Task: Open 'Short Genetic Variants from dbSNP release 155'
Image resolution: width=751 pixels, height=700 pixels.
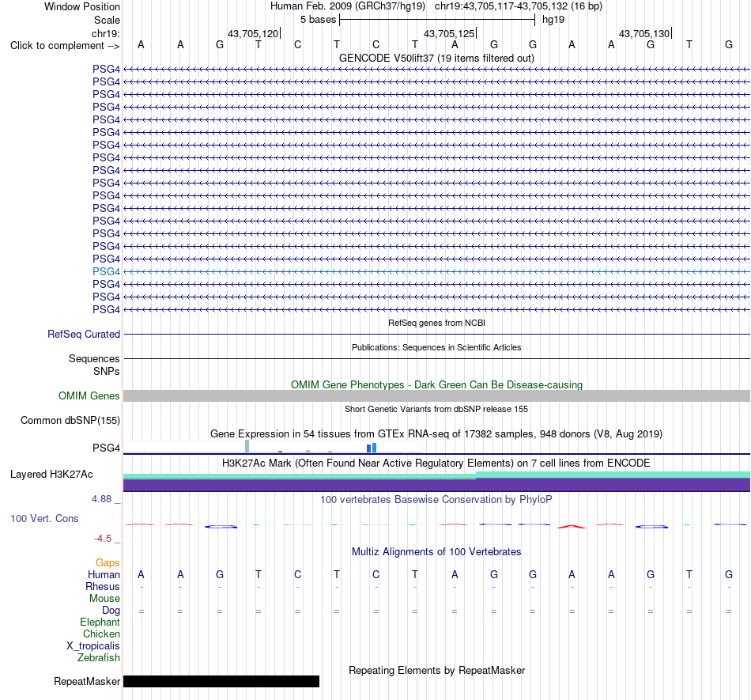Action: click(x=436, y=409)
